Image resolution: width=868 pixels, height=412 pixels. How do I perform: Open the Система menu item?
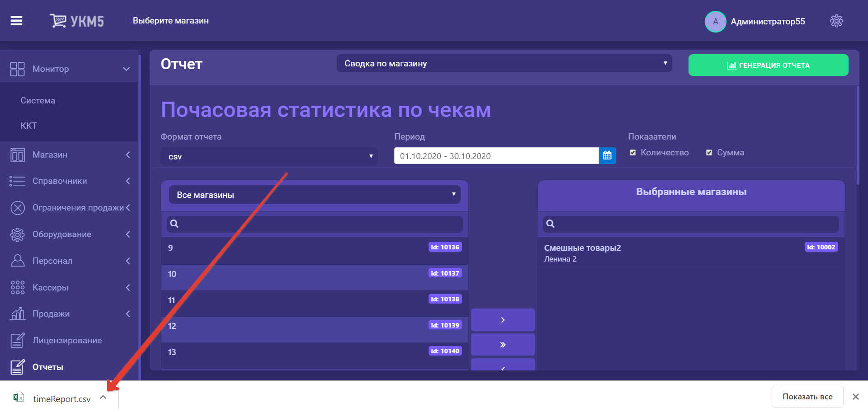coord(38,101)
